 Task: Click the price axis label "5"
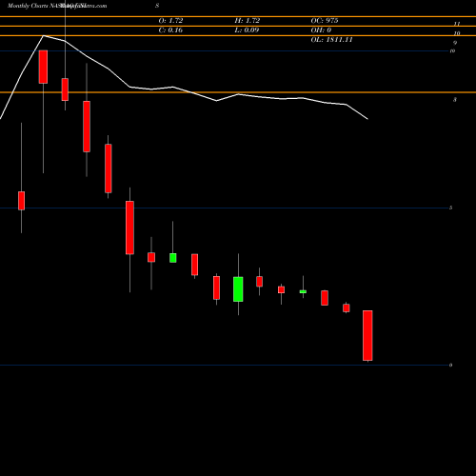click(451, 208)
